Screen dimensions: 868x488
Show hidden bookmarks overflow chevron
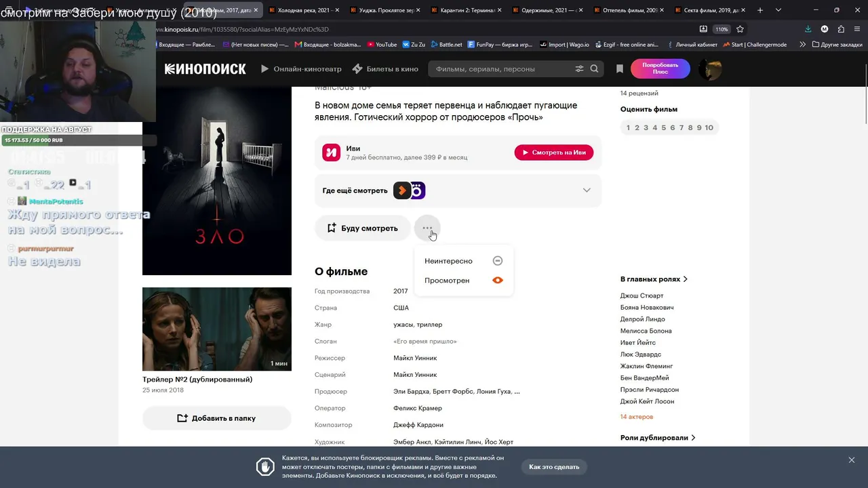click(x=803, y=45)
